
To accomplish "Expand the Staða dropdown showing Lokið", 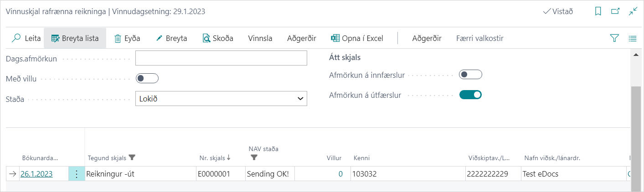I will [x=221, y=98].
